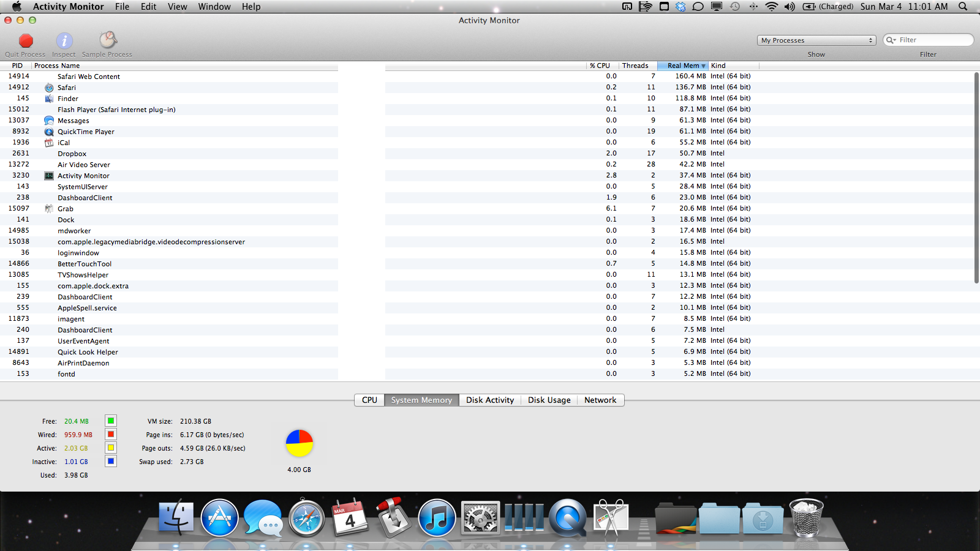This screenshot has height=551, width=980.
Task: Open the Window menu
Action: [x=214, y=6]
